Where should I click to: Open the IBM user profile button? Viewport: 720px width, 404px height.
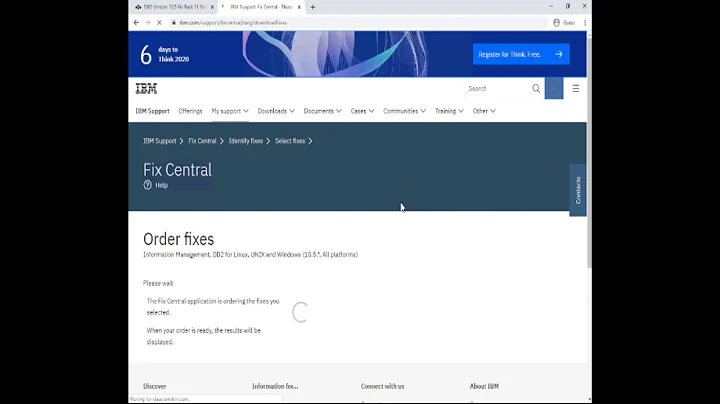click(554, 89)
